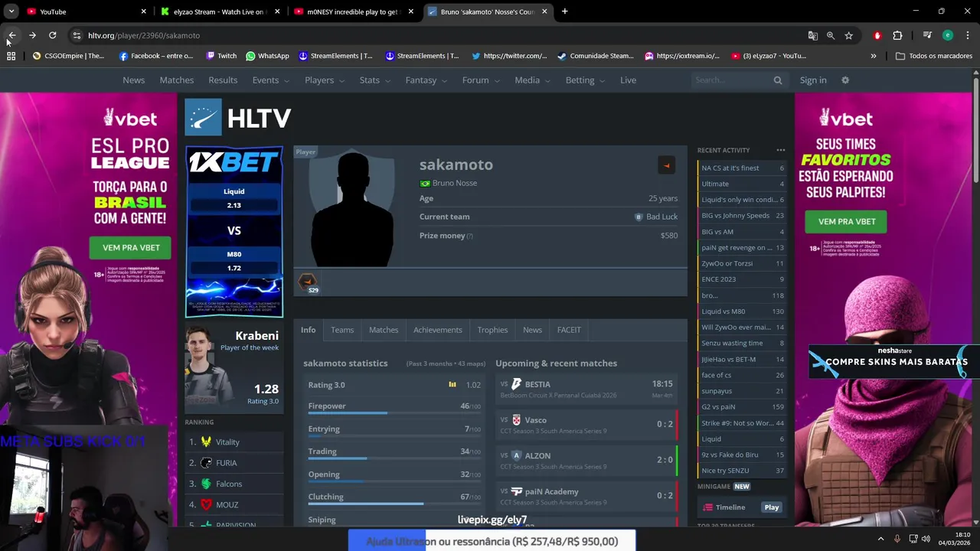Bookmark this page with the star icon
Image resolution: width=980 pixels, height=551 pixels.
[x=849, y=35]
